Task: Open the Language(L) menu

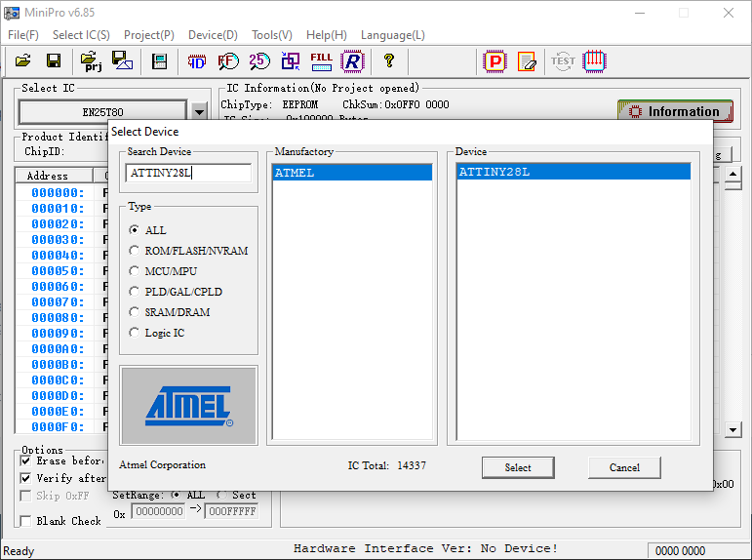Action: point(392,35)
